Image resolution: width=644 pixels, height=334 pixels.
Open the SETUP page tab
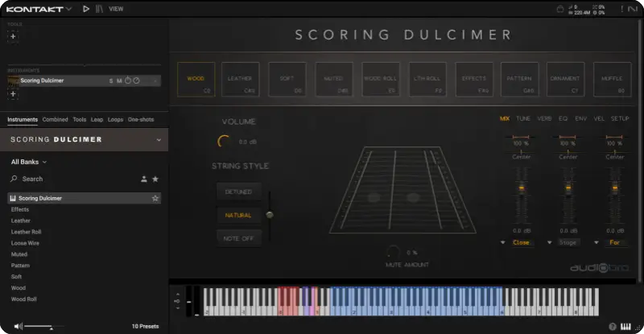pyautogui.click(x=620, y=118)
